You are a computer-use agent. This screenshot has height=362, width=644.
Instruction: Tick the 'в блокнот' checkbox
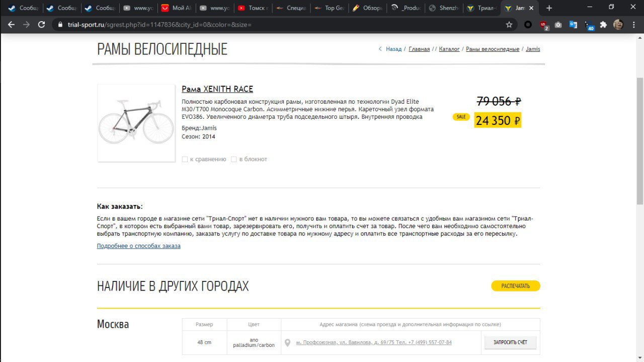(233, 159)
